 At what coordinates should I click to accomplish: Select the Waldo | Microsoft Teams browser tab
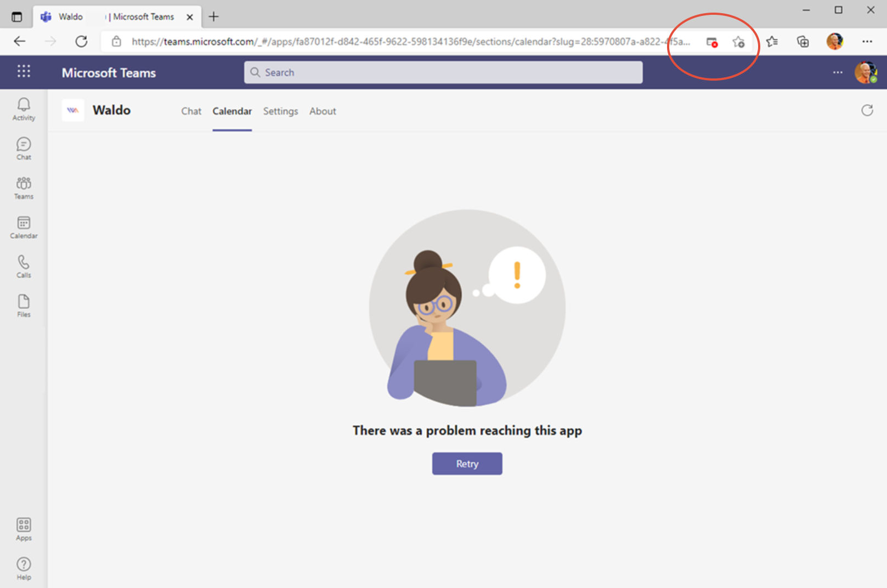click(x=117, y=17)
